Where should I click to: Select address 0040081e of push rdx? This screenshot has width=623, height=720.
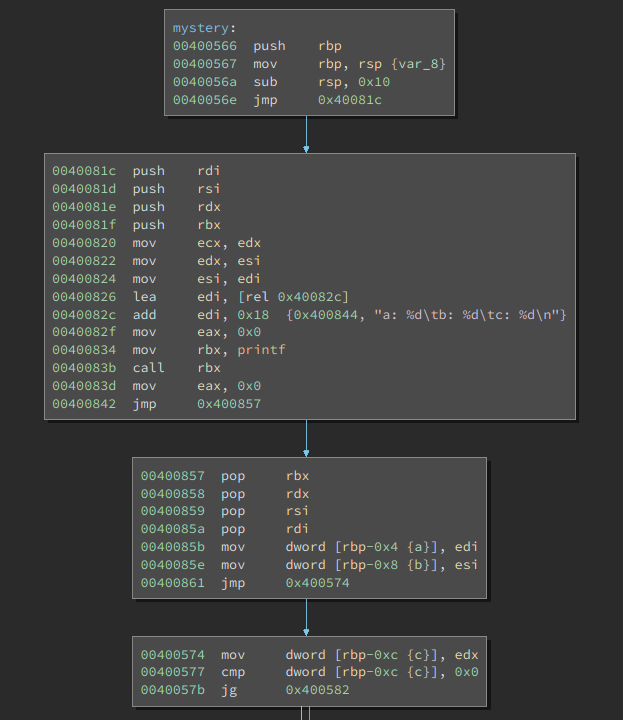(84, 207)
